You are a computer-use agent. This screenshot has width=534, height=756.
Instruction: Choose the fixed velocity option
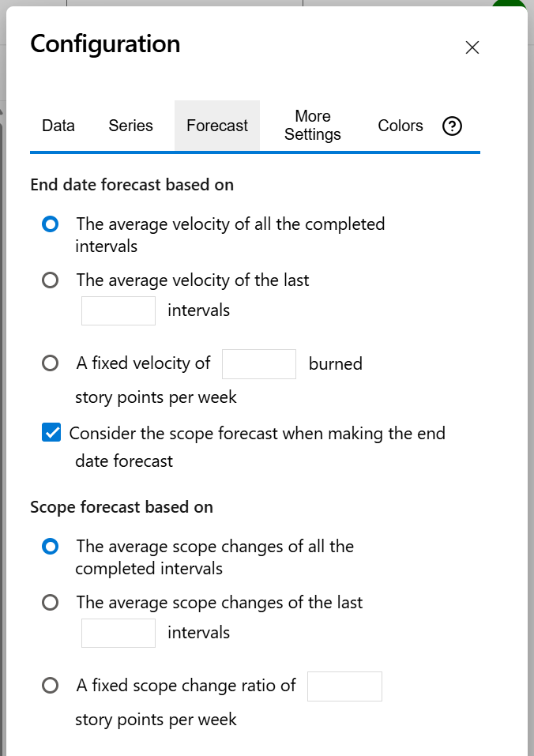50,363
